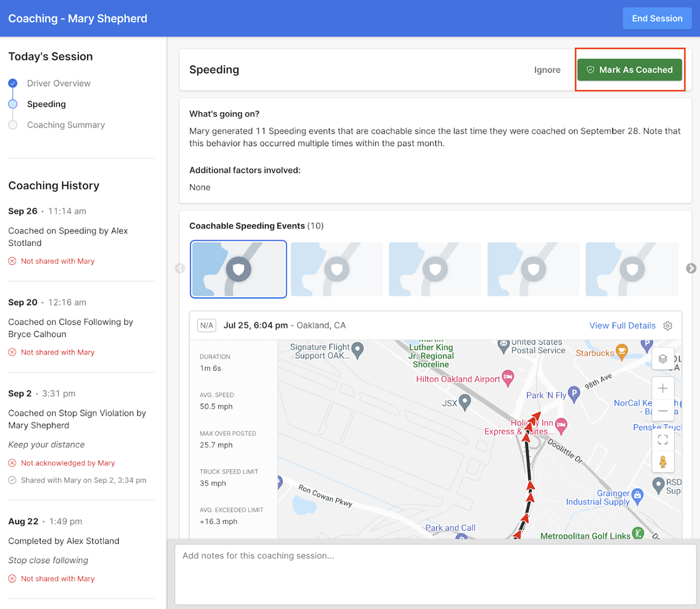Zoom in on the map

(x=662, y=389)
